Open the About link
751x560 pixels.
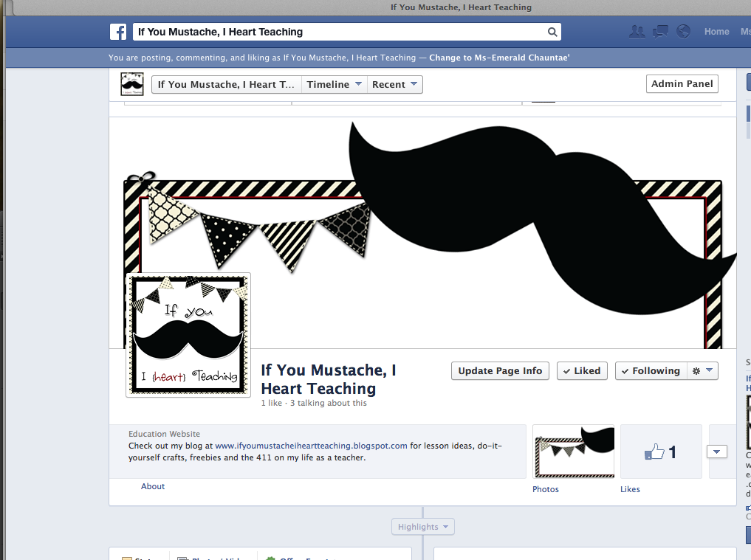point(153,486)
